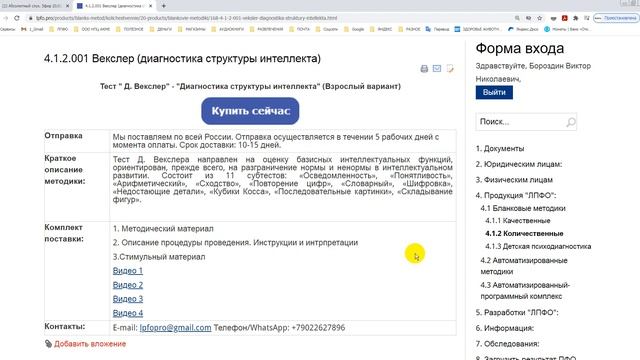Open the АУДИОКНИГИ bookmarks folder

pos(227,29)
